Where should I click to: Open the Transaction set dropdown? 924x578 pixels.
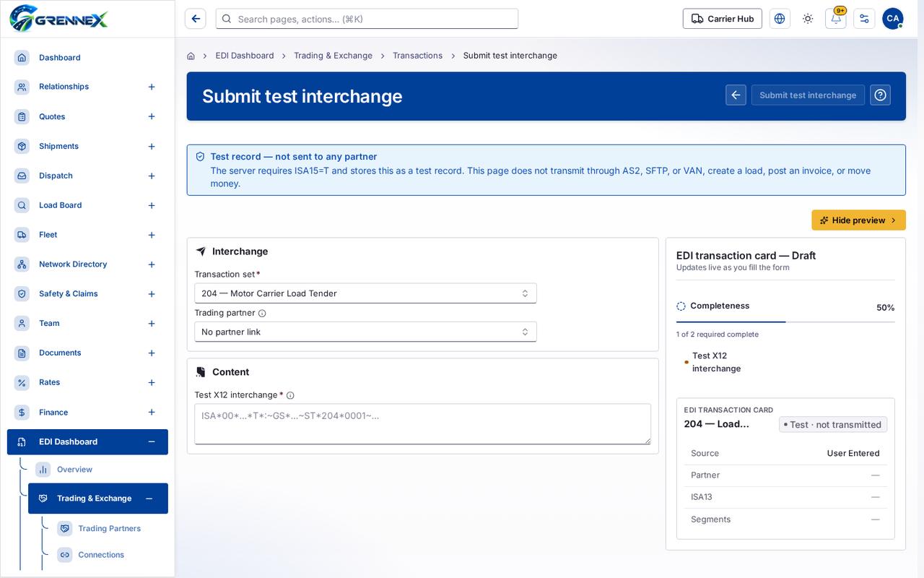pos(365,293)
